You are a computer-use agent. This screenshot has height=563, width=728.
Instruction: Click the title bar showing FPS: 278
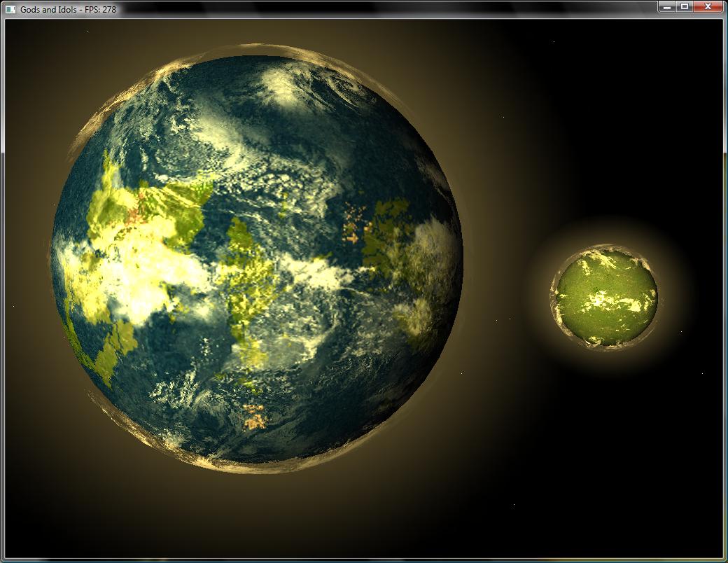point(280,9)
